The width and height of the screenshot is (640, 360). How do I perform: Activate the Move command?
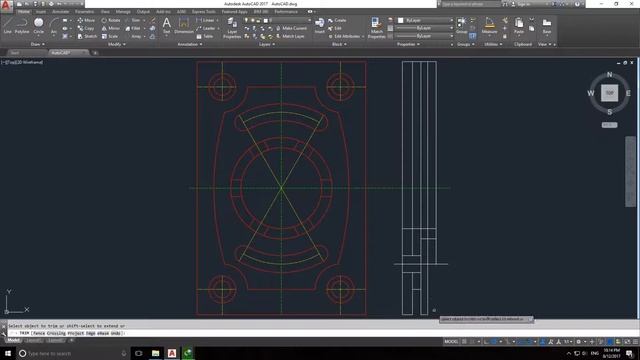pyautogui.click(x=86, y=20)
